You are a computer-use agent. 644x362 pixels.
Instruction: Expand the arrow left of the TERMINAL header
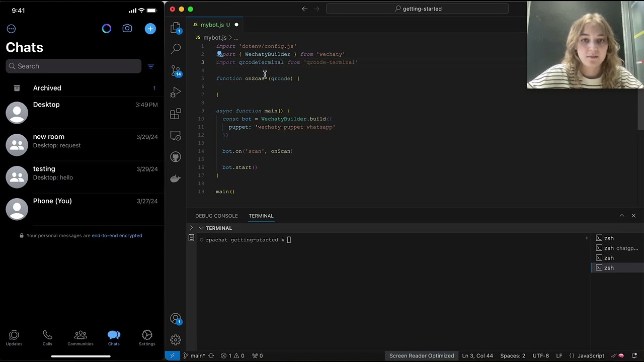point(191,228)
